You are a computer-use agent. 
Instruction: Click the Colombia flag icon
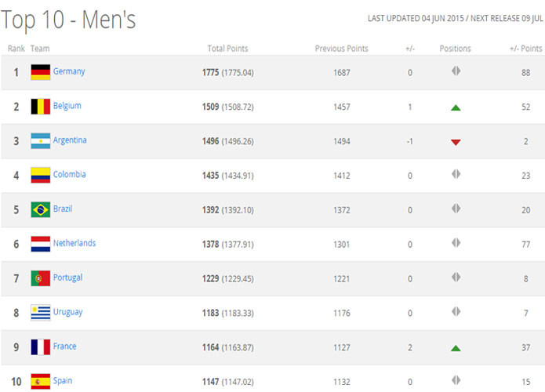pyautogui.click(x=40, y=176)
